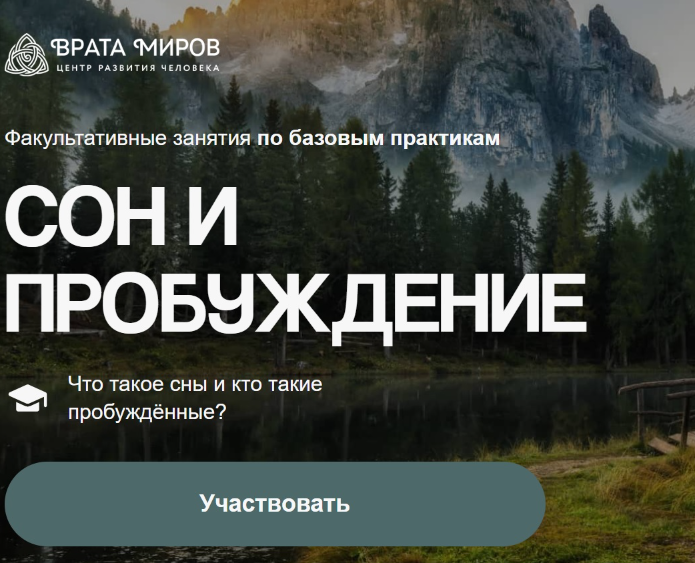Click the Celtic knot logo icon
The height and width of the screenshot is (563, 695).
pos(25,54)
